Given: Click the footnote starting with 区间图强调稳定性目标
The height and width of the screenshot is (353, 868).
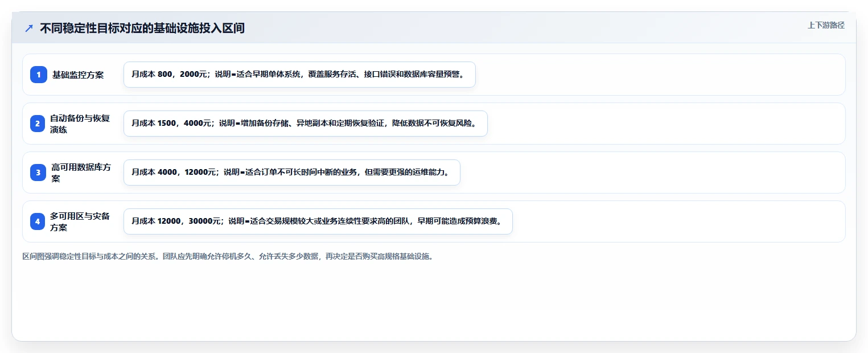Looking at the screenshot, I should (229, 257).
